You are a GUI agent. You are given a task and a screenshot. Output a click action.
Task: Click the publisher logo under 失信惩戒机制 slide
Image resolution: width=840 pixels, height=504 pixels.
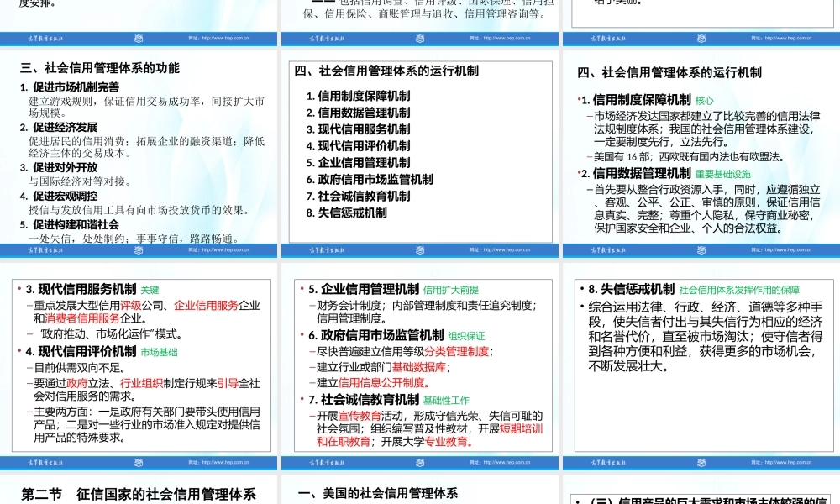(x=607, y=462)
